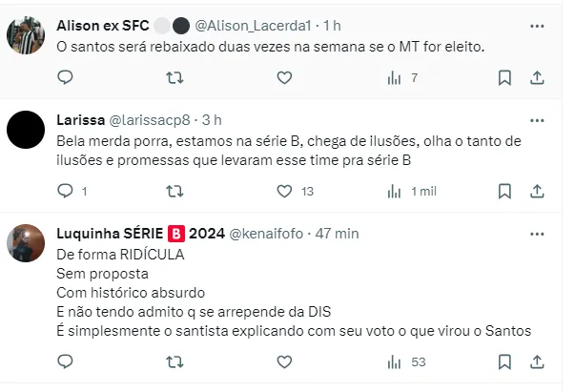Like Larissa's tweet with 13 likes
Viewport: 575px width, 392px height.
283,191
